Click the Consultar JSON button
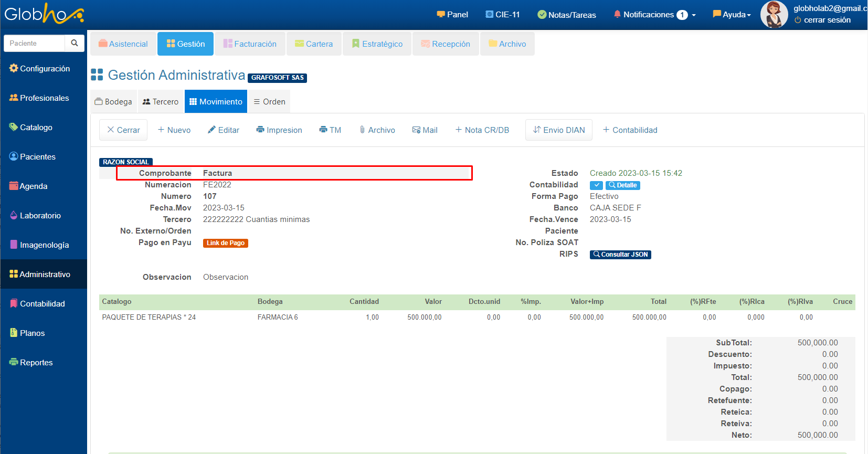The width and height of the screenshot is (868, 454). (x=620, y=255)
